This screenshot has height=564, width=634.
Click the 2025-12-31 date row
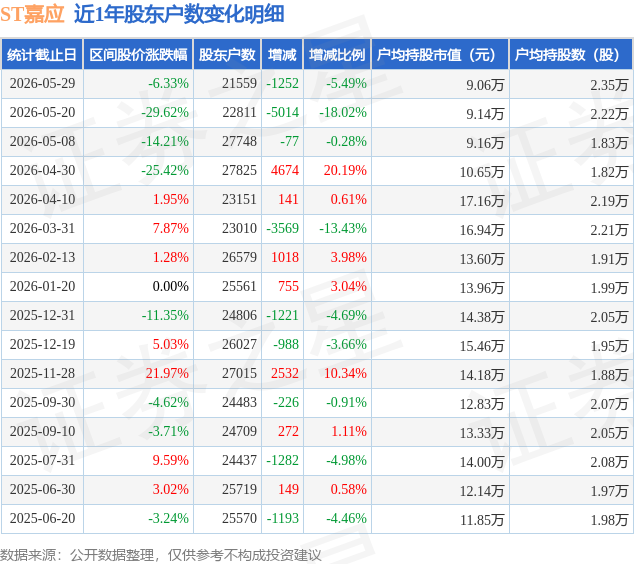tap(317, 315)
